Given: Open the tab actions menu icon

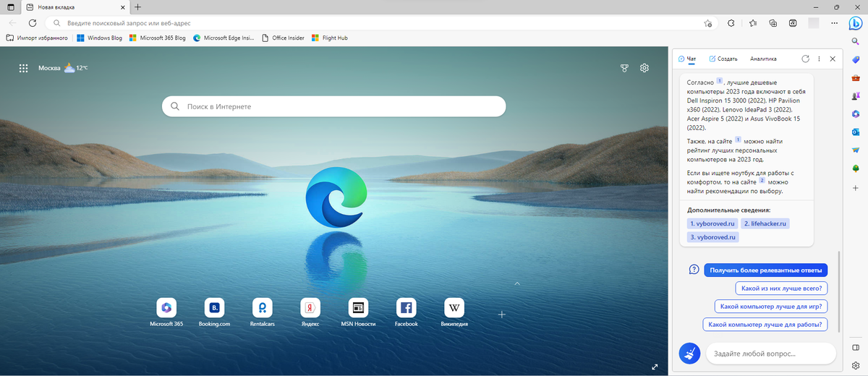Looking at the screenshot, I should 10,7.
